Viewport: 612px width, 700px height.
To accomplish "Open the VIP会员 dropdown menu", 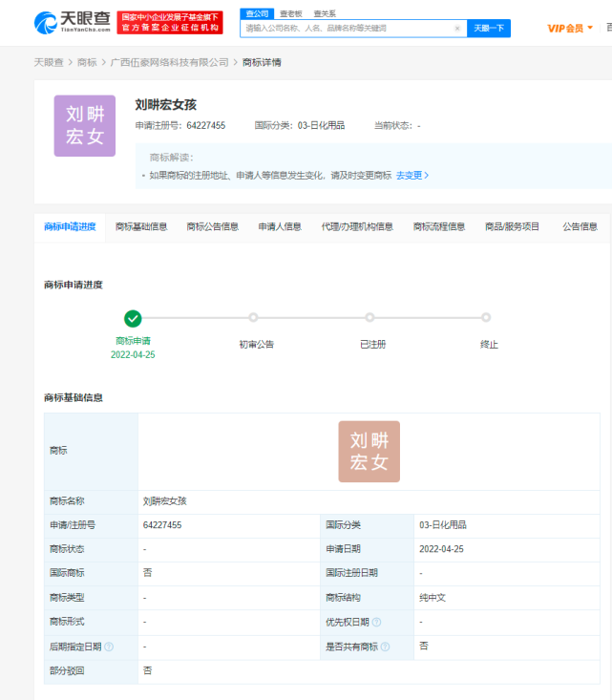I will pyautogui.click(x=570, y=28).
